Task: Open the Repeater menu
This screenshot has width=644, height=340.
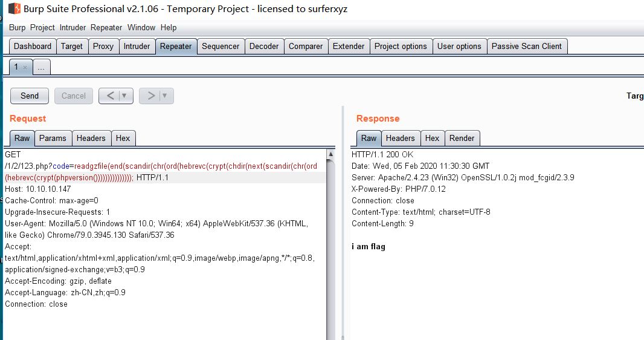Action: tap(106, 28)
